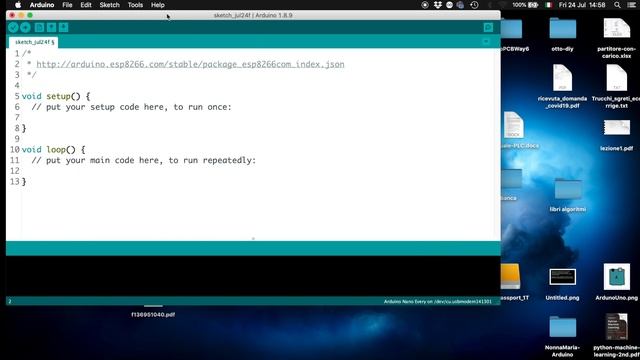
Task: Open the File menu
Action: pos(67,5)
